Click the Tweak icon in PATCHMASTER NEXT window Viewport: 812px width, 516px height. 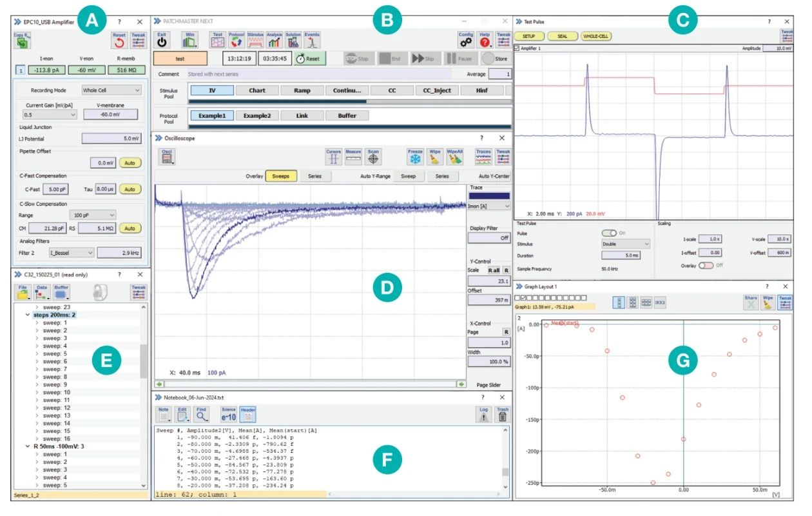point(503,40)
